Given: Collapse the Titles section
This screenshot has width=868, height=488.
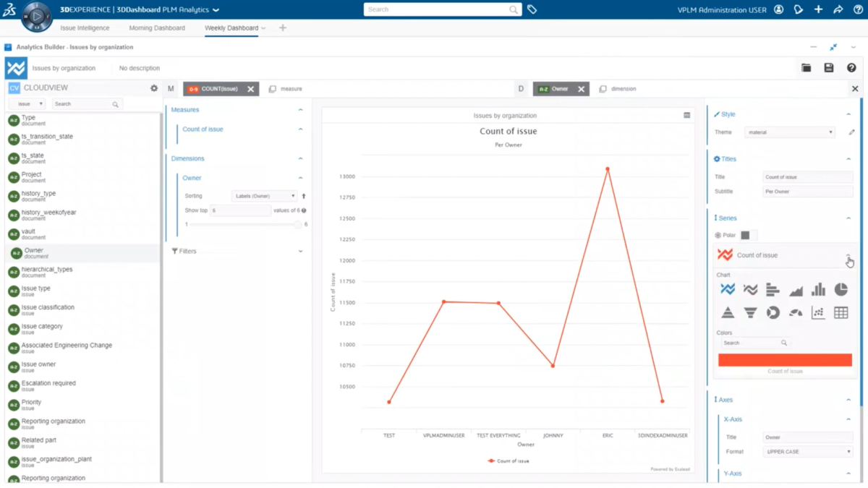Looking at the screenshot, I should (x=848, y=159).
